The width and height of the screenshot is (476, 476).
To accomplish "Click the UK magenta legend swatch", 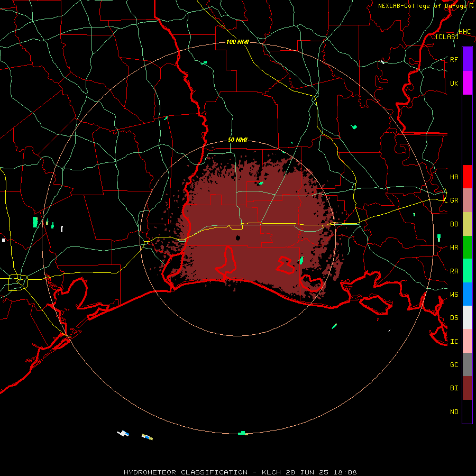I will pyautogui.click(x=467, y=83).
